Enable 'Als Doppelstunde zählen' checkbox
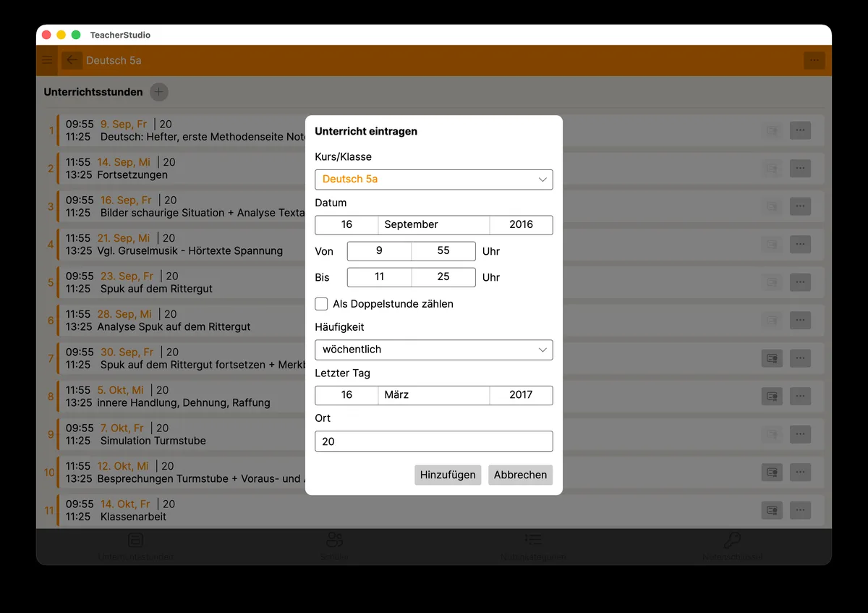The image size is (868, 613). pyautogui.click(x=322, y=304)
